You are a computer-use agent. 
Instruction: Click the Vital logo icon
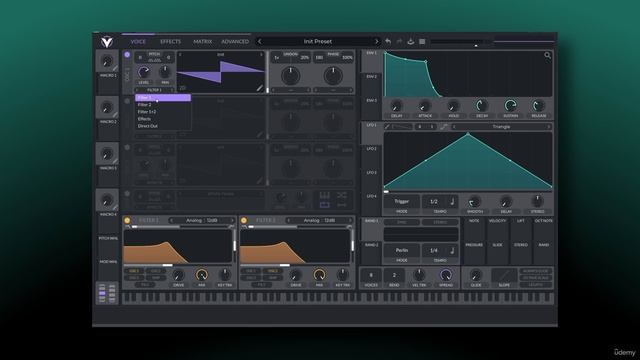[x=107, y=42]
